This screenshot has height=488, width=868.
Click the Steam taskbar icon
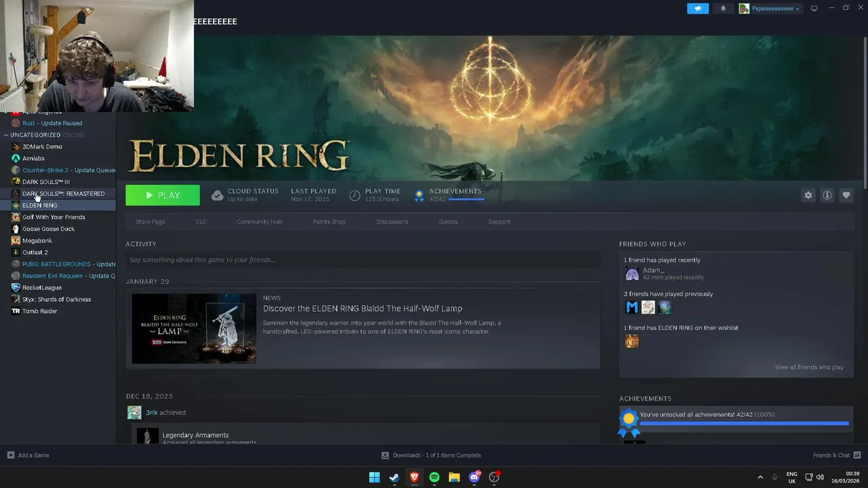coord(394,477)
